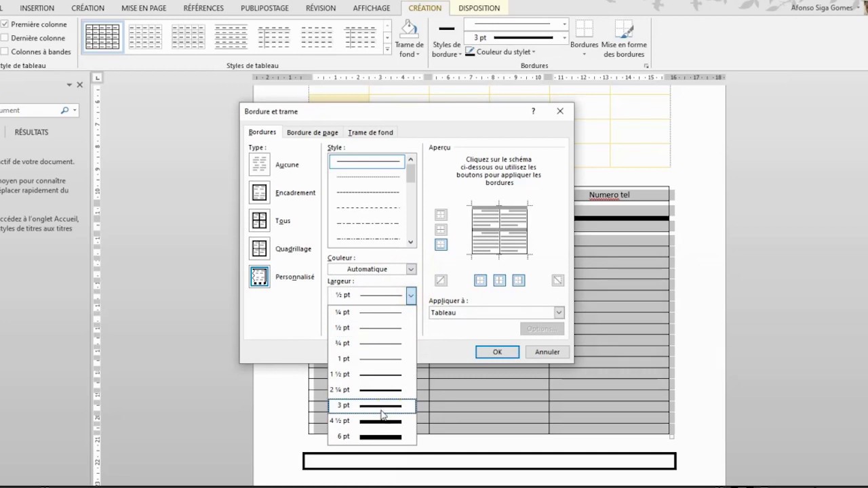This screenshot has width=868, height=488.
Task: Switch to Bordure de page tab
Action: click(312, 132)
